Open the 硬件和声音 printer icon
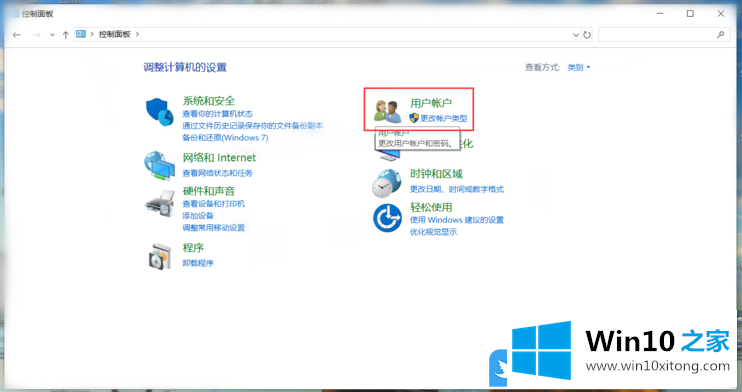 [x=159, y=204]
